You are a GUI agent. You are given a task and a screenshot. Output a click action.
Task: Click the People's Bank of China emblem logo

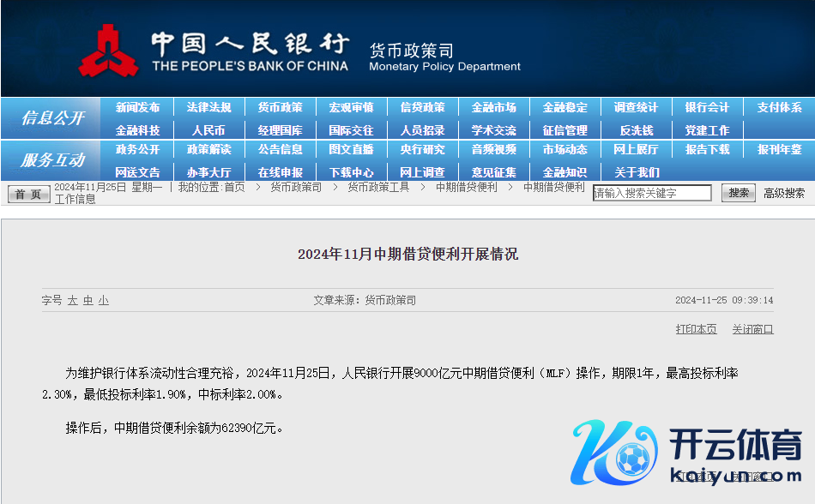[108, 51]
